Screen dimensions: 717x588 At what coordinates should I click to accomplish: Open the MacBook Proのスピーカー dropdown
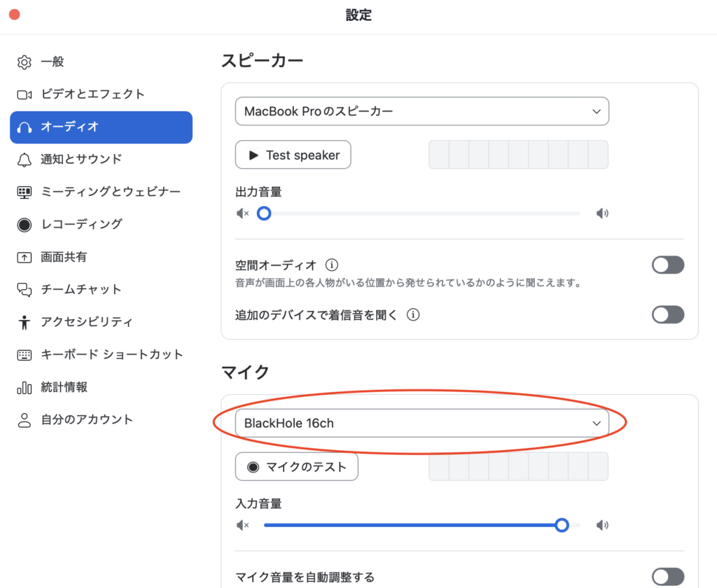point(422,111)
